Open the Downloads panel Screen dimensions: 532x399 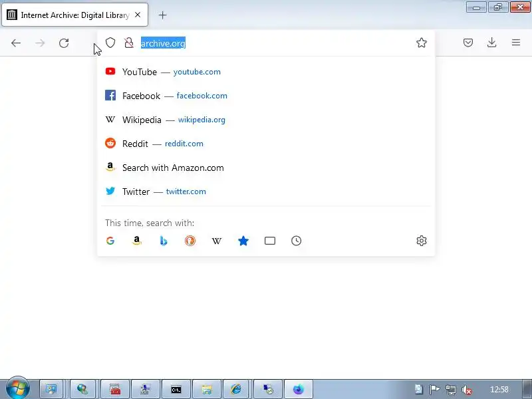point(491,43)
